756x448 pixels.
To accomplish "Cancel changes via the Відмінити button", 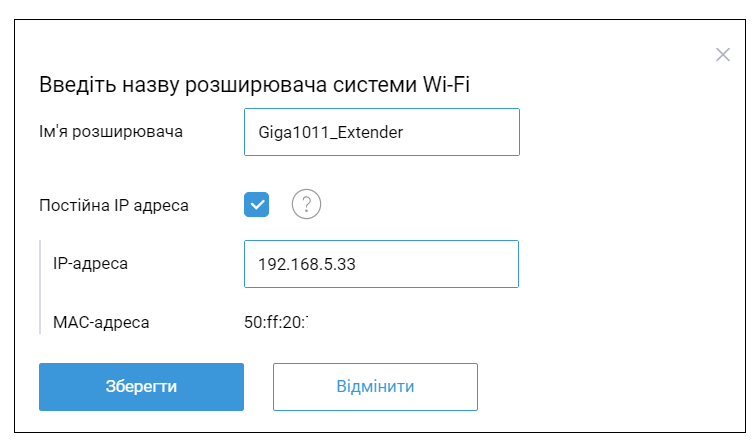I will [375, 387].
